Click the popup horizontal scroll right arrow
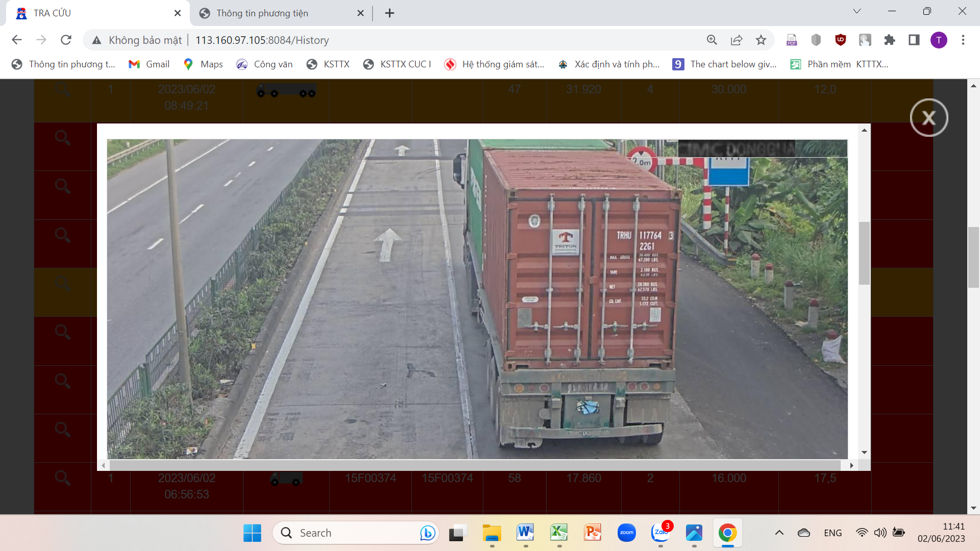Viewport: 980px width, 551px height. coord(851,465)
